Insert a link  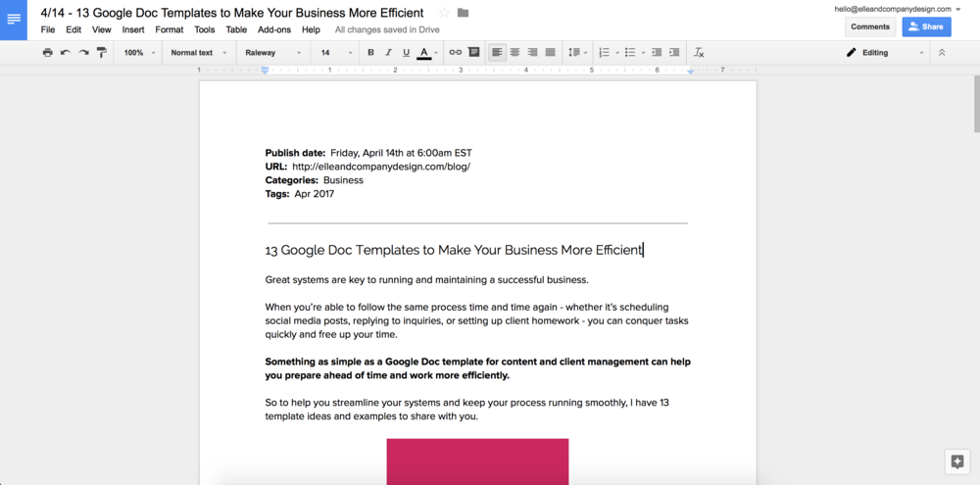click(456, 53)
